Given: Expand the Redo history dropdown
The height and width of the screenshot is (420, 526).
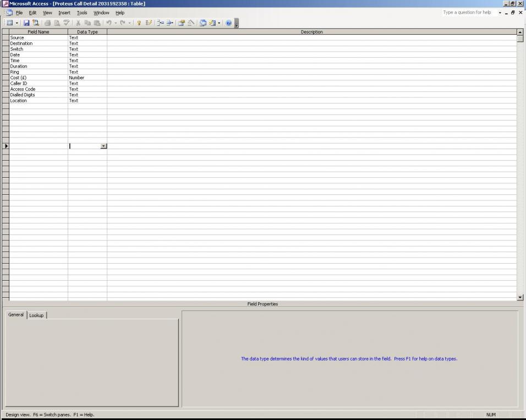Looking at the screenshot, I should click(x=129, y=23).
